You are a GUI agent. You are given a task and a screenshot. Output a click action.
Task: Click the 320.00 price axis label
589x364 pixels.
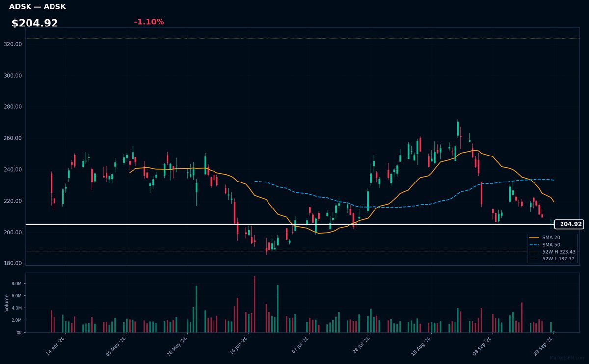pyautogui.click(x=13, y=44)
